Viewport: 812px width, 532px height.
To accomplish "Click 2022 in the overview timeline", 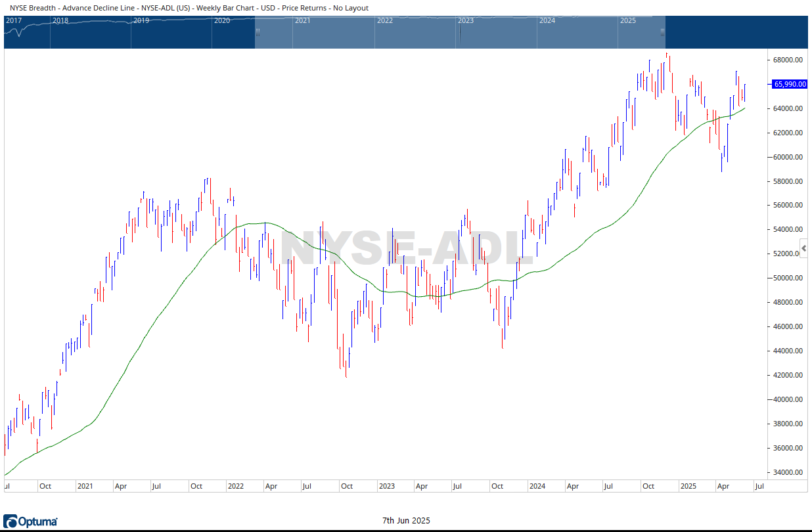I will 384,20.
